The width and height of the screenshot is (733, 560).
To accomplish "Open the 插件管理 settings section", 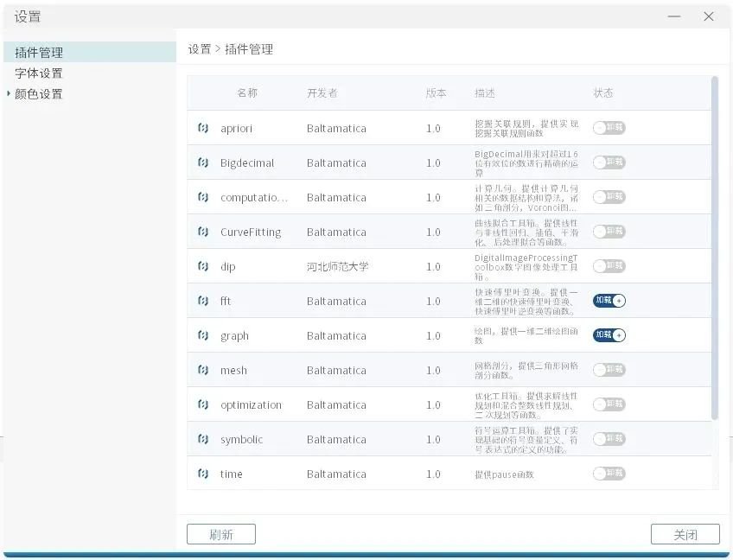I will tap(39, 53).
